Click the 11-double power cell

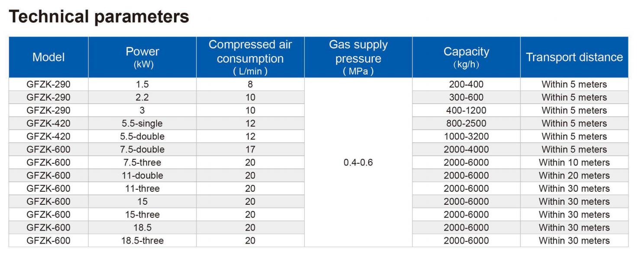tap(142, 175)
